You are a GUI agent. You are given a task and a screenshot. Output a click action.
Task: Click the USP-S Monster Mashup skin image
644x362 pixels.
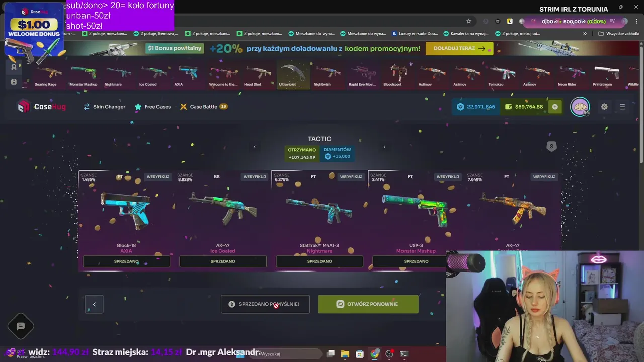point(417,210)
